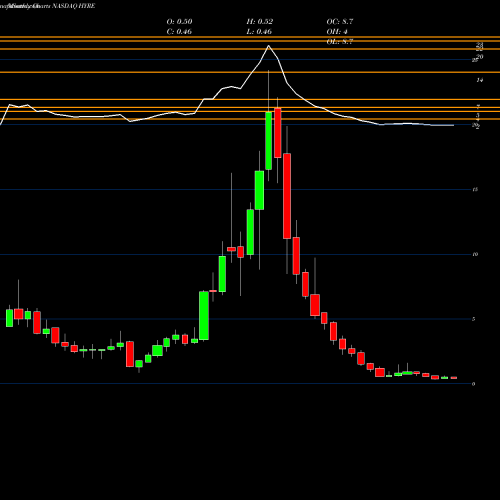Click the OC: 8.7 reading
The height and width of the screenshot is (500, 500).
340,22
